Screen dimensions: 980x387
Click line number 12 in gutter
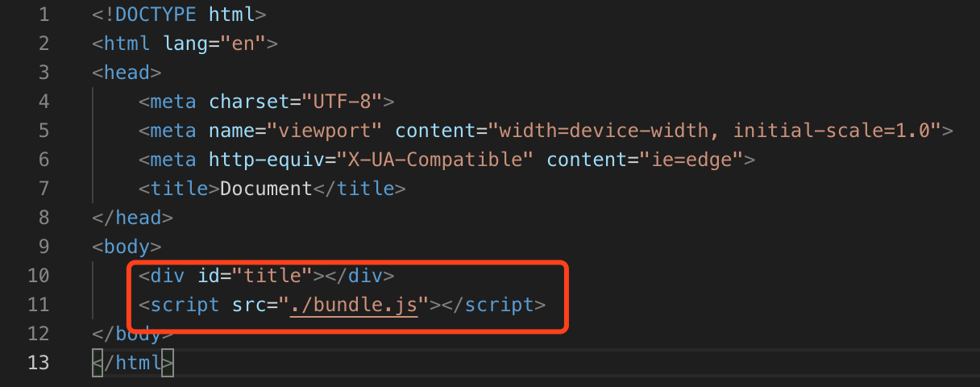point(37,334)
